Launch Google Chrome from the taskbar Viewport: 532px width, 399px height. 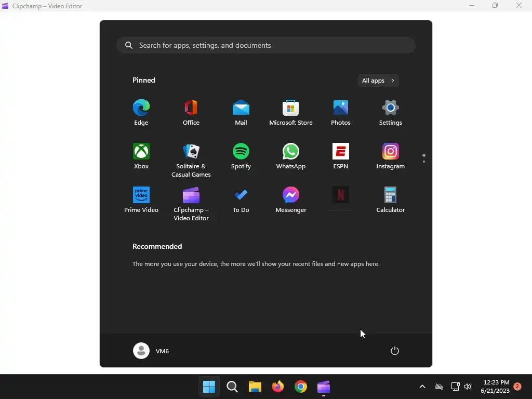point(301,387)
